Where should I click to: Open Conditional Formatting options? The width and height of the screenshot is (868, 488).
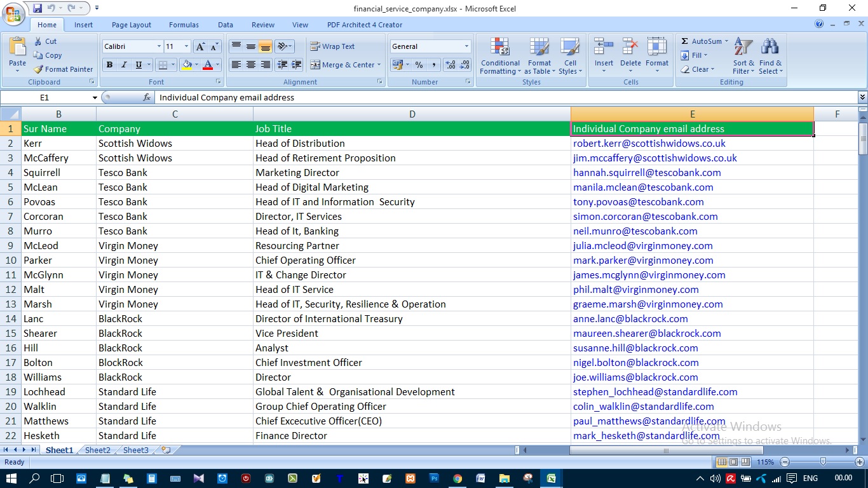[x=500, y=56]
